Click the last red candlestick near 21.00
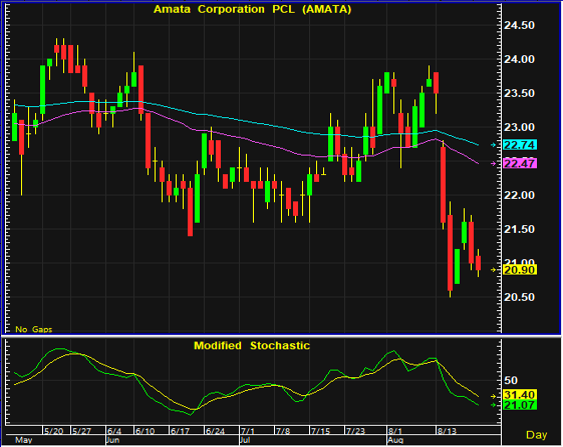 [x=478, y=263]
